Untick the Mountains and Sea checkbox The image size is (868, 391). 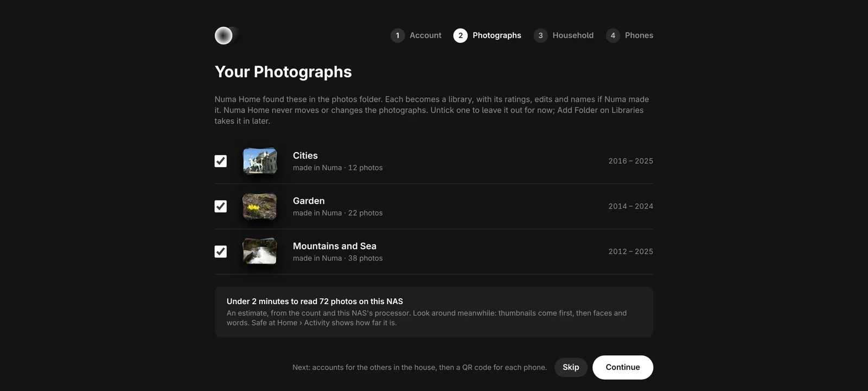[x=220, y=251]
